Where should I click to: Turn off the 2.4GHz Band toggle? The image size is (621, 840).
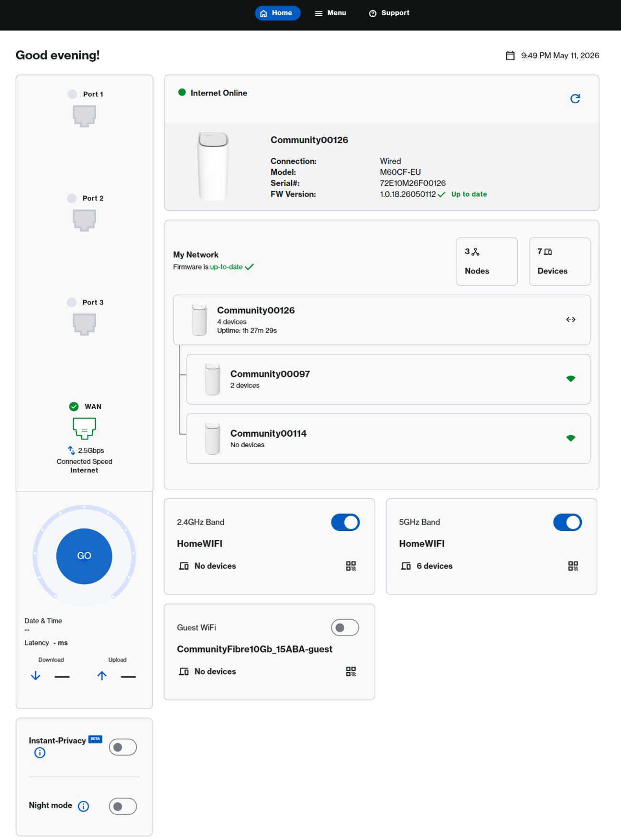pyautogui.click(x=345, y=522)
